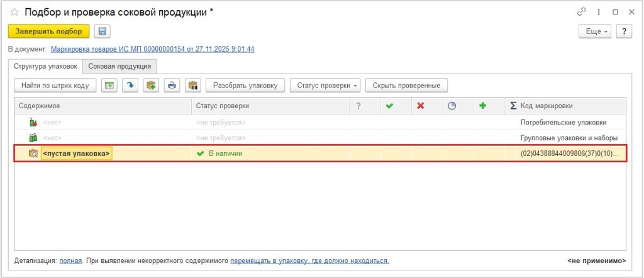644x278 pixels.
Task: Switch to the Соковая продукция tab
Action: pos(119,66)
